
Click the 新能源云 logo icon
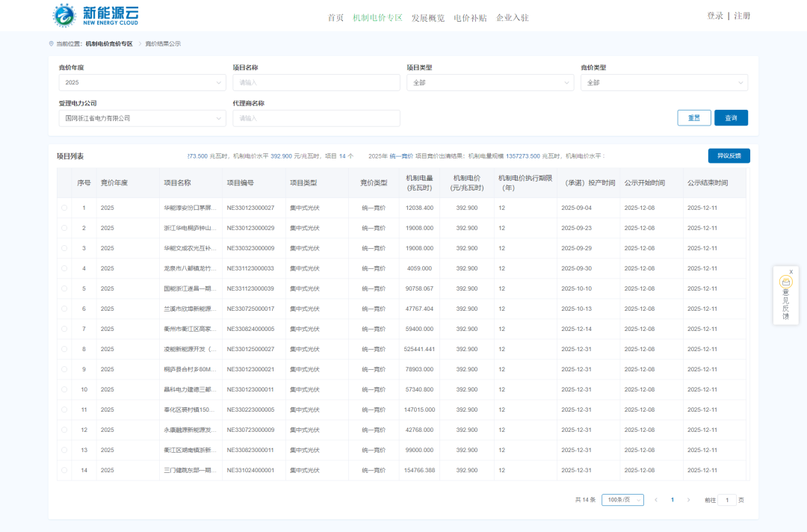click(x=64, y=15)
